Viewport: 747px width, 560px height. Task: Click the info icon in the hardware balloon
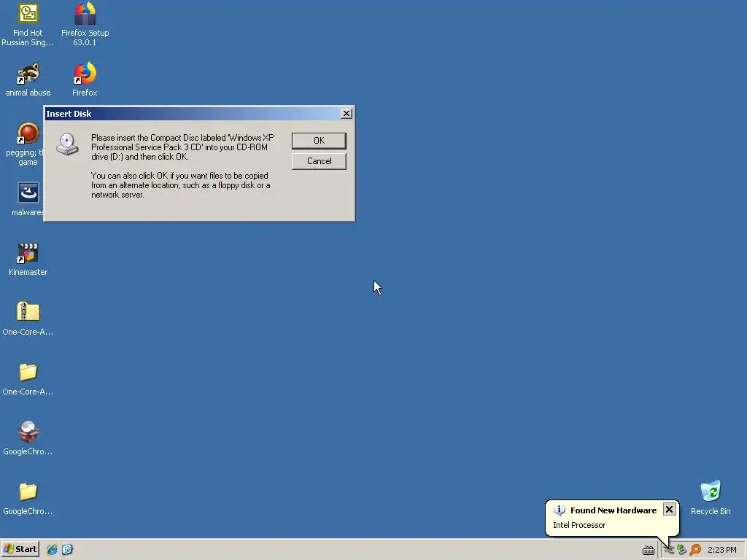[x=560, y=510]
